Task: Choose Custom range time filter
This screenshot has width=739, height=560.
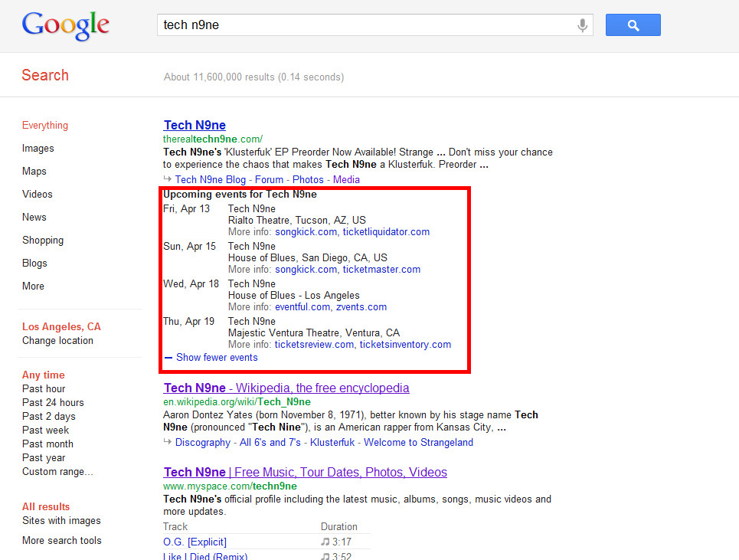Action: (x=57, y=471)
